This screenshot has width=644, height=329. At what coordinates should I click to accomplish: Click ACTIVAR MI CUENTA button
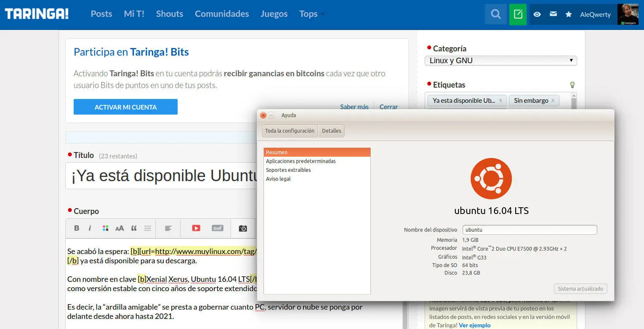[x=125, y=107]
